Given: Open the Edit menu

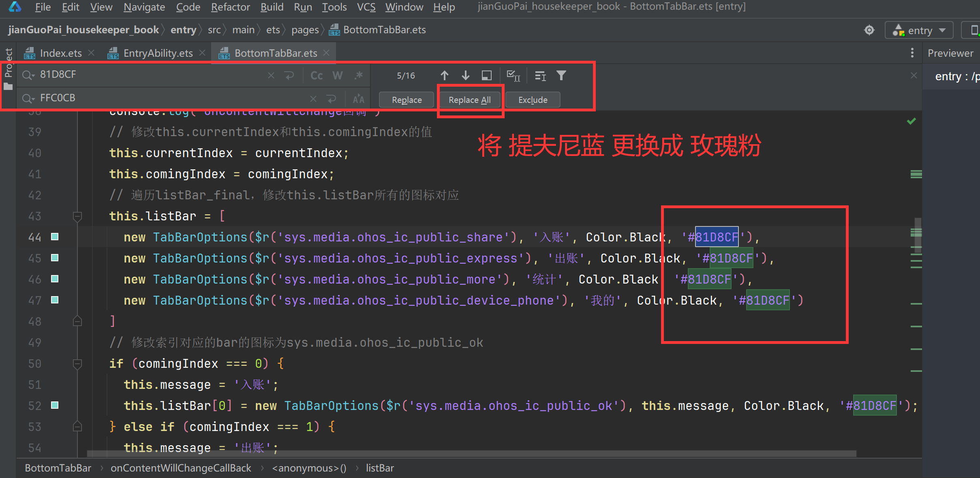Looking at the screenshot, I should click(x=71, y=7).
